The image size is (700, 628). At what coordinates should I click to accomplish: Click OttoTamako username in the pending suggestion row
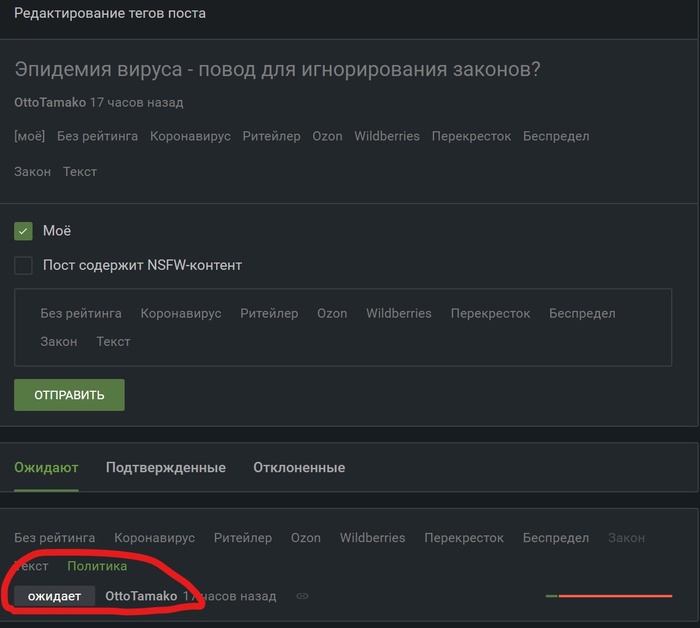(x=141, y=596)
